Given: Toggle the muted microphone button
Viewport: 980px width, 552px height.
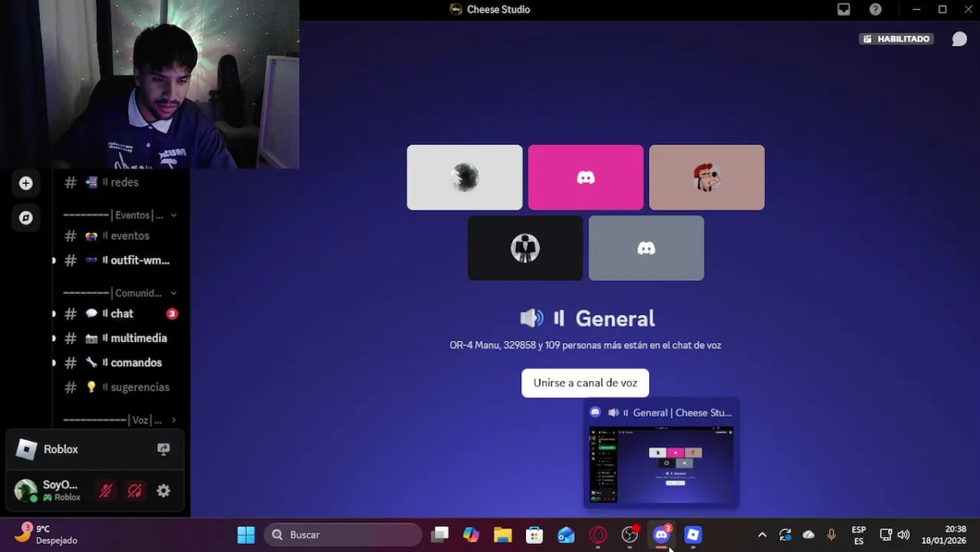Looking at the screenshot, I should click(x=106, y=491).
